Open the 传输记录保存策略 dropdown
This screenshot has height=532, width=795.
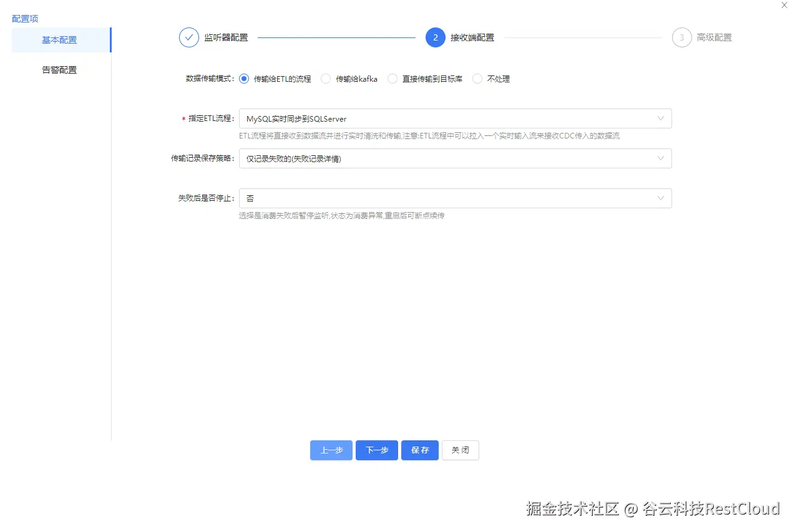point(455,158)
